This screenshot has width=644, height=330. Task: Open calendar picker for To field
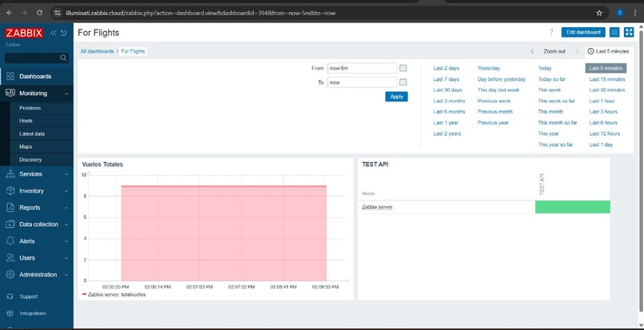coord(403,82)
